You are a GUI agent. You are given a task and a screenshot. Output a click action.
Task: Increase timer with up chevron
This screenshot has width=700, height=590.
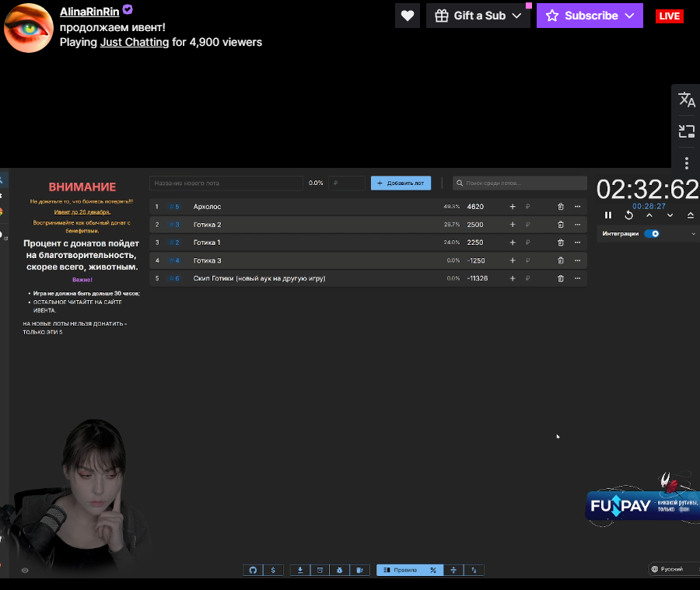[649, 215]
